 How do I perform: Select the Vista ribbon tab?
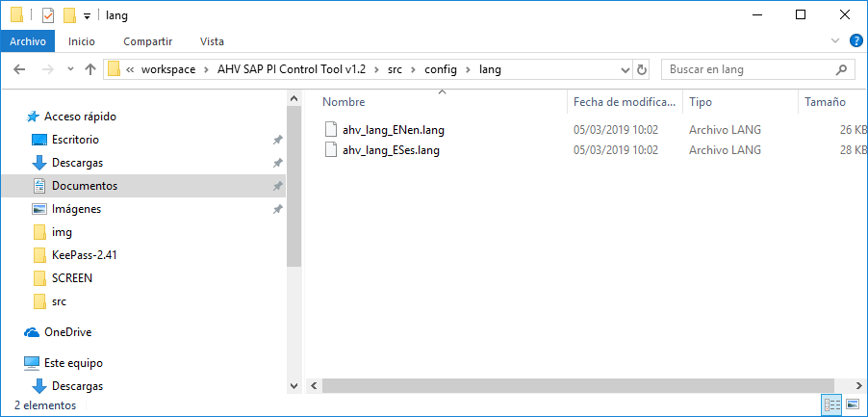coord(212,41)
